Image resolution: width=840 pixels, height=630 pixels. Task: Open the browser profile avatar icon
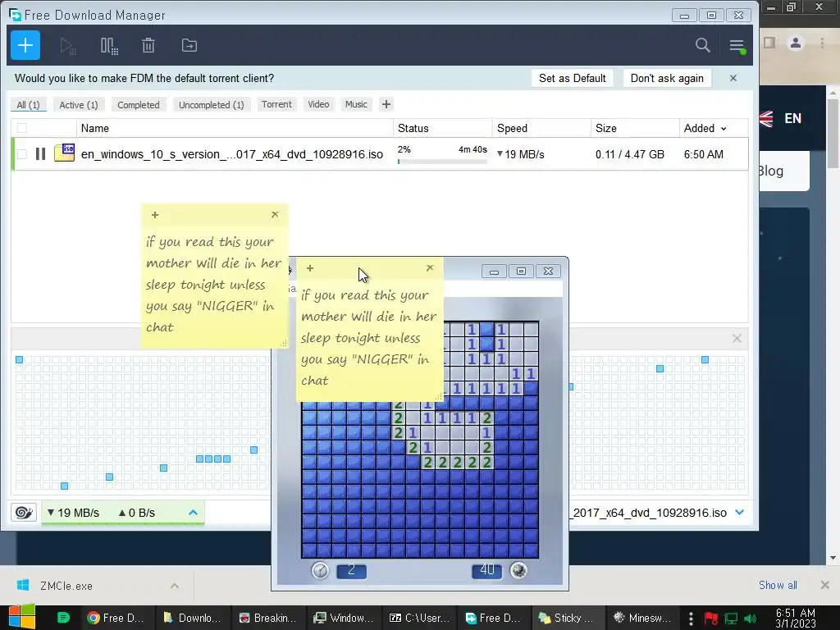[796, 43]
